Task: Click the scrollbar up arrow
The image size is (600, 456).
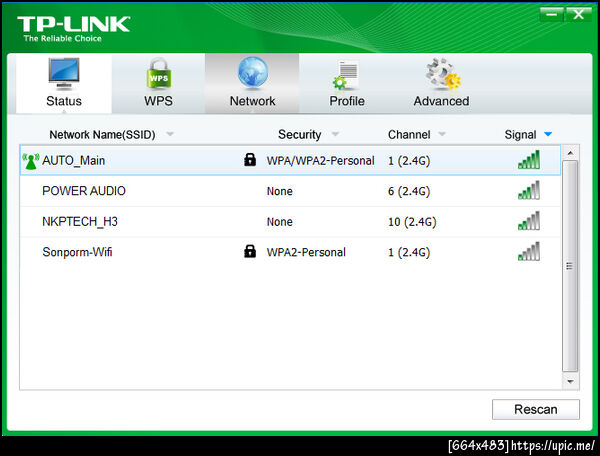Action: (x=570, y=153)
